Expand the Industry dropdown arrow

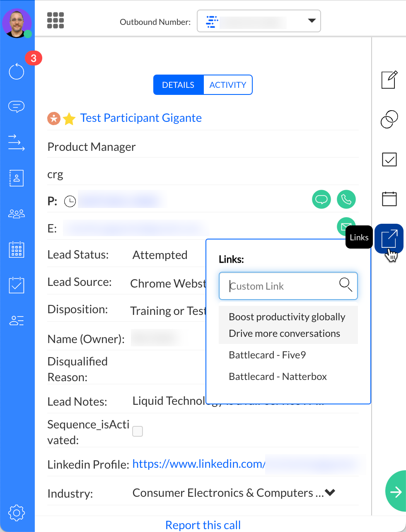point(330,493)
